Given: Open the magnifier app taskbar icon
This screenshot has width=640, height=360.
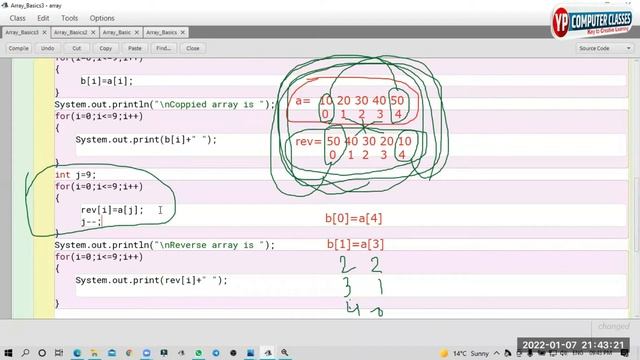Looking at the screenshot, I should [284, 353].
